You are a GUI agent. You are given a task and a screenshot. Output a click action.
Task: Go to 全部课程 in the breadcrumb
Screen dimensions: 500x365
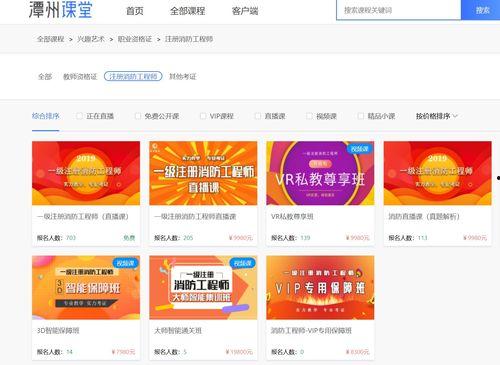51,39
